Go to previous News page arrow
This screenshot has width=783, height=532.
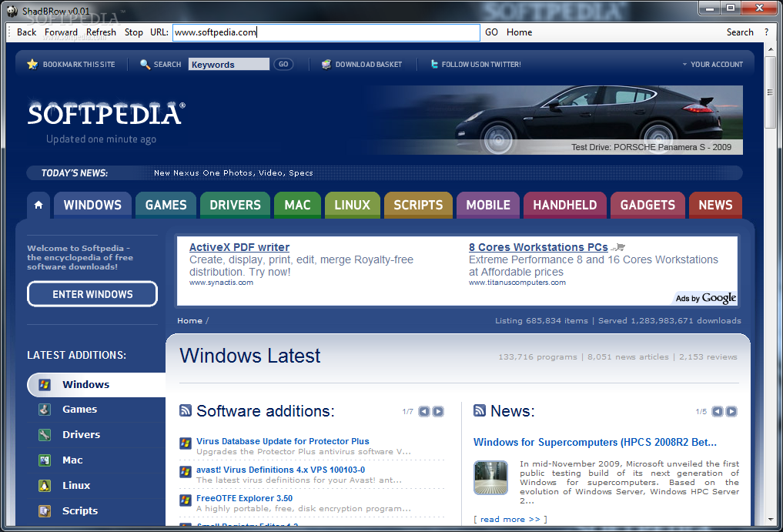[x=718, y=411]
